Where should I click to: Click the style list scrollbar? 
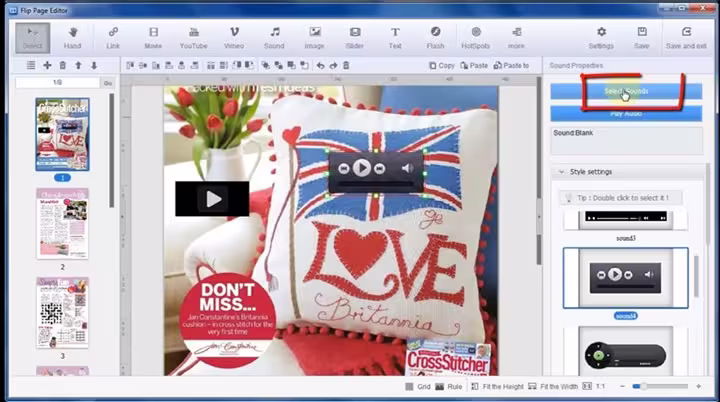pos(696,277)
